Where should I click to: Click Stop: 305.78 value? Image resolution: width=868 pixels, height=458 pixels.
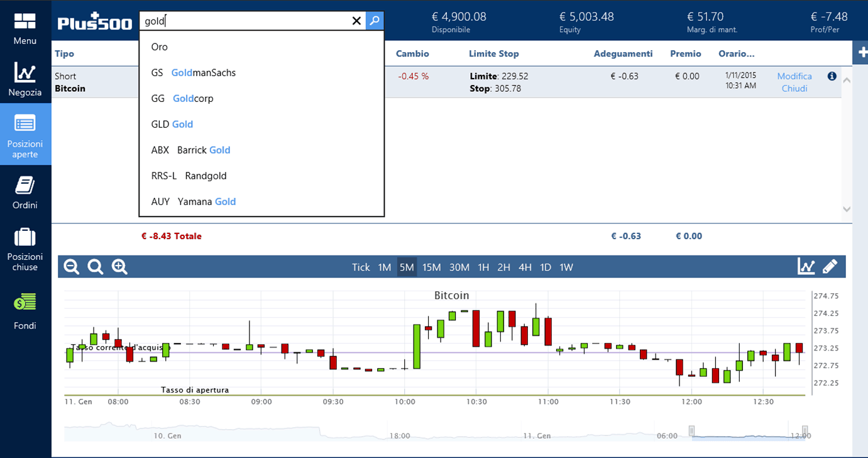pyautogui.click(x=495, y=89)
